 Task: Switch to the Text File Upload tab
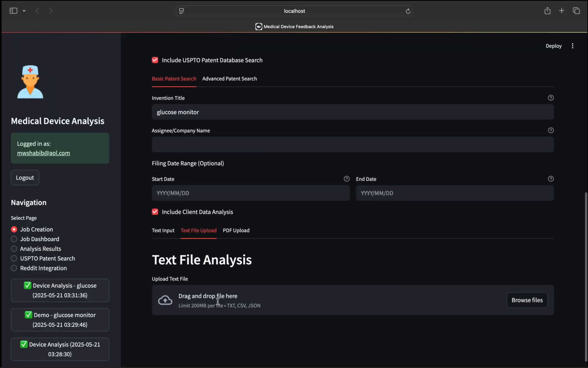click(x=198, y=230)
